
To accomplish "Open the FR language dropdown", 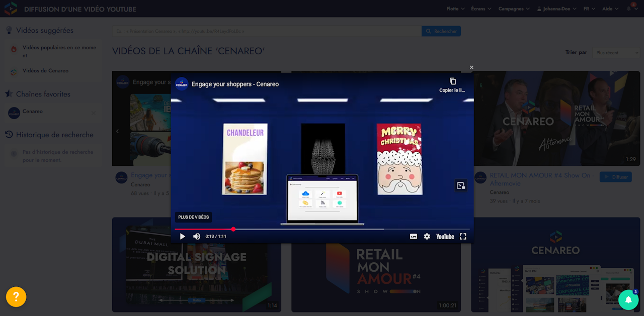I will click(589, 9).
